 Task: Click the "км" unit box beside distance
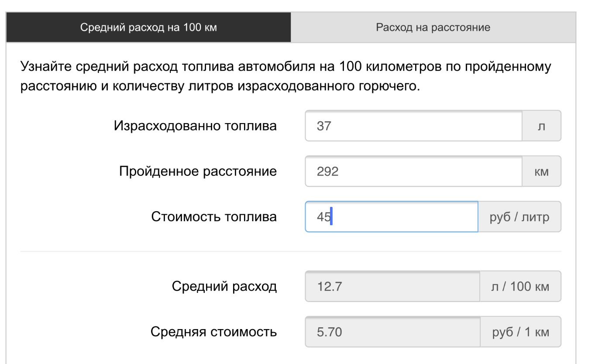point(541,172)
